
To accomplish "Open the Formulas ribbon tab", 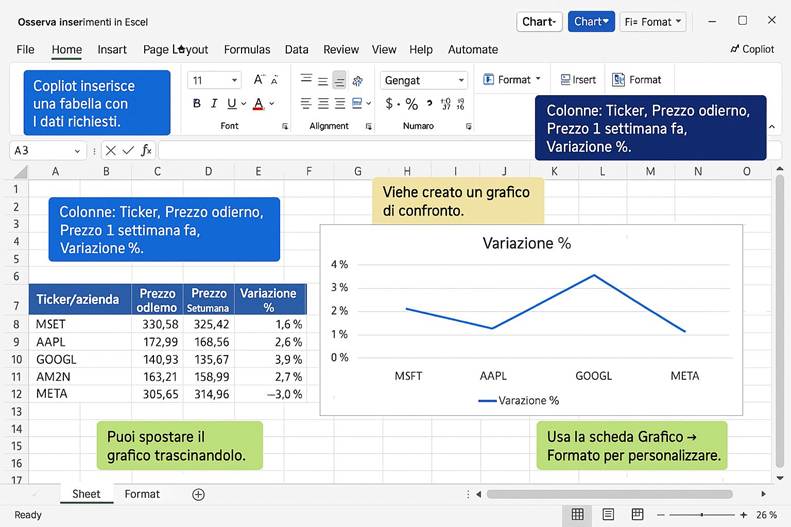I will pos(247,49).
